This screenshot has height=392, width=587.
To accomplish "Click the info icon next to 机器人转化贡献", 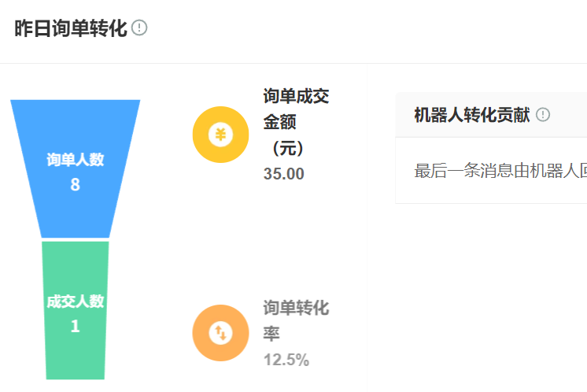I will (x=543, y=115).
